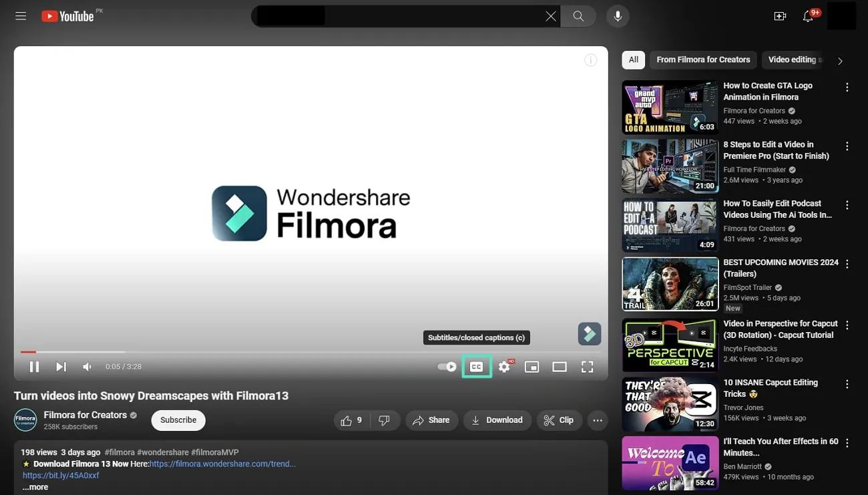Enable theater mode
The width and height of the screenshot is (868, 495).
point(560,367)
